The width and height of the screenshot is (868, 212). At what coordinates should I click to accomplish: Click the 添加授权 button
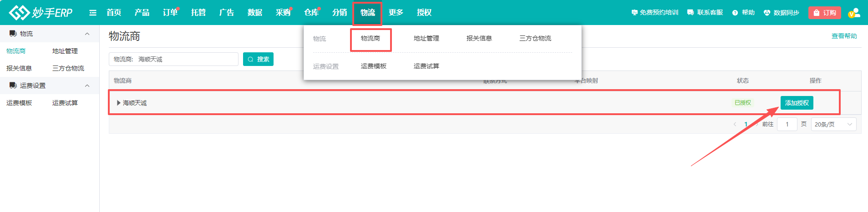tap(797, 103)
